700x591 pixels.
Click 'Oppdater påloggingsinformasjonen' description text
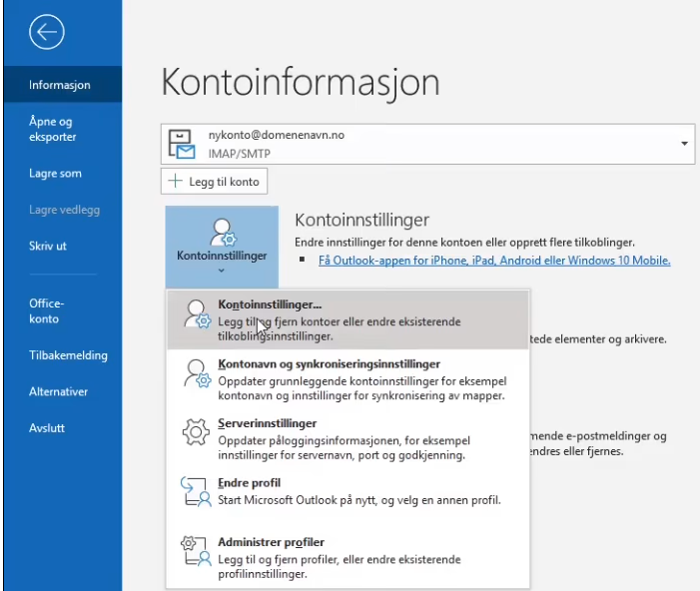pyautogui.click(x=344, y=447)
